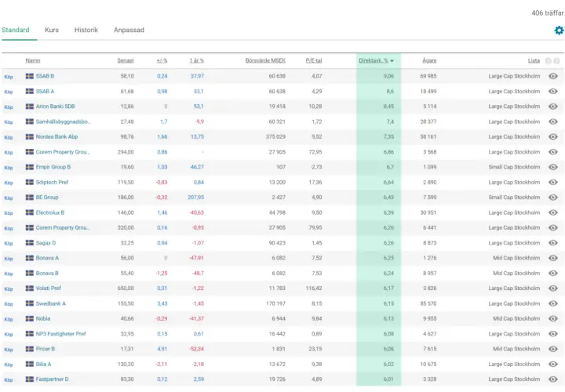Sort table by Namn column header
This screenshot has height=392, width=565.
[33, 60]
